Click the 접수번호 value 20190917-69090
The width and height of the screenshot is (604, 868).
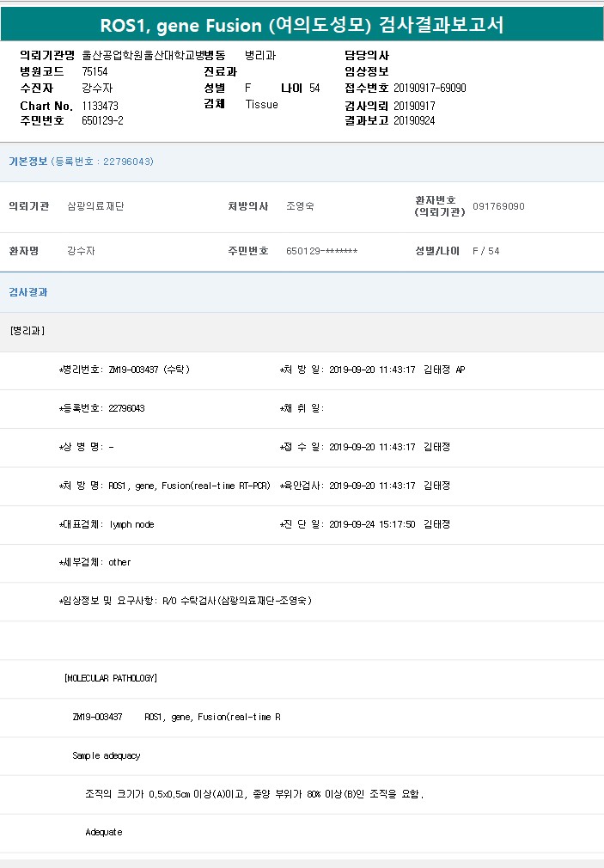pyautogui.click(x=430, y=88)
